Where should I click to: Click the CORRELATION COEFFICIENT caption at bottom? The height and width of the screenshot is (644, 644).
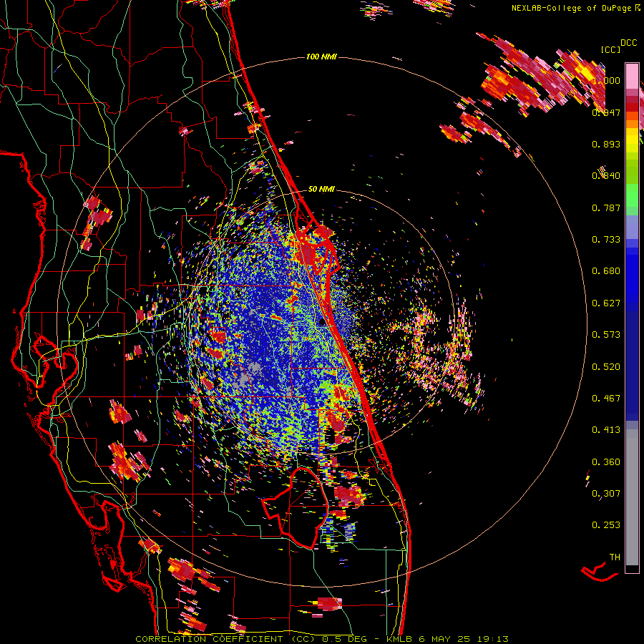coord(322,639)
